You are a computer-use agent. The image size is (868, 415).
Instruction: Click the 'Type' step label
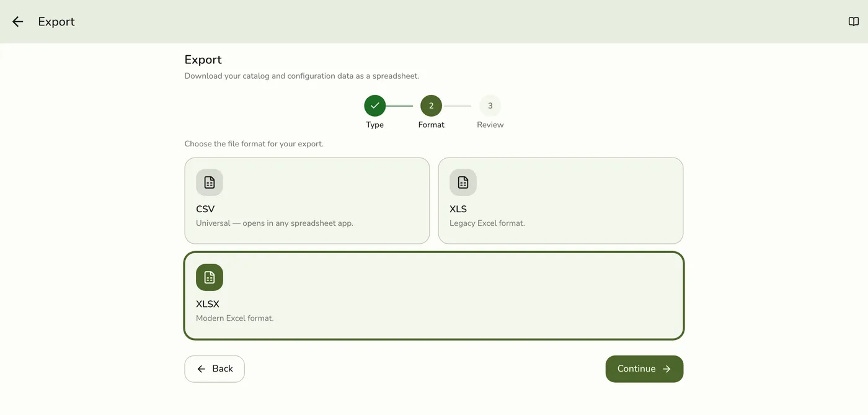click(x=375, y=125)
